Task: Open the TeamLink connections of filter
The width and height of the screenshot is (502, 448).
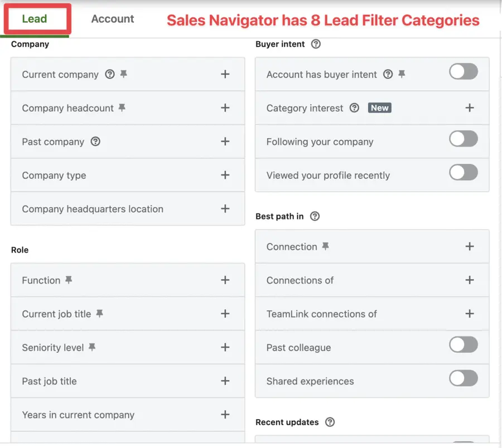Action: point(470,314)
